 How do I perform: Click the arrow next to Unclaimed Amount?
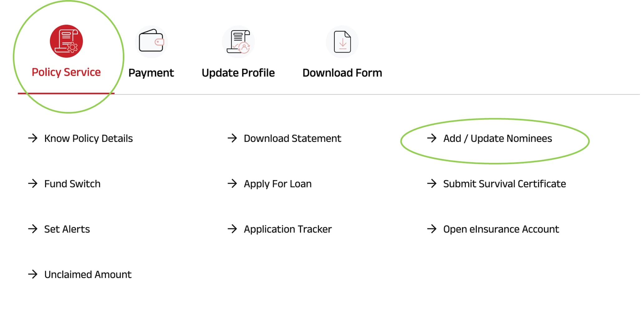pyautogui.click(x=33, y=274)
